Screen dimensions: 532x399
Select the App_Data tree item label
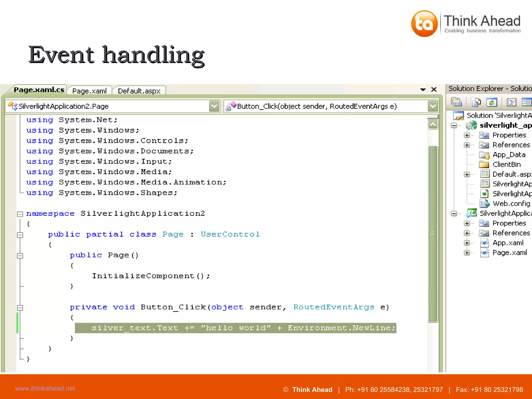coord(509,155)
